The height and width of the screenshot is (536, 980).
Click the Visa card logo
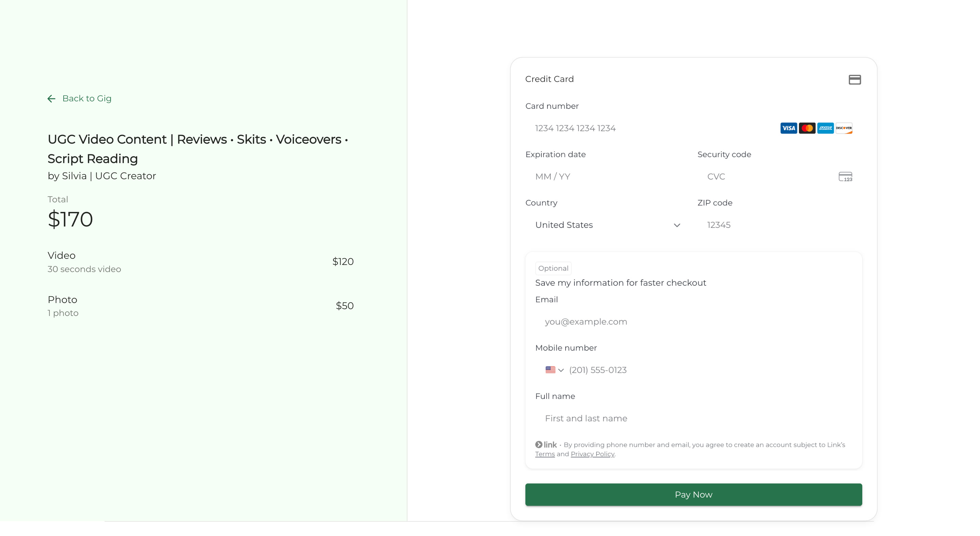pos(789,128)
